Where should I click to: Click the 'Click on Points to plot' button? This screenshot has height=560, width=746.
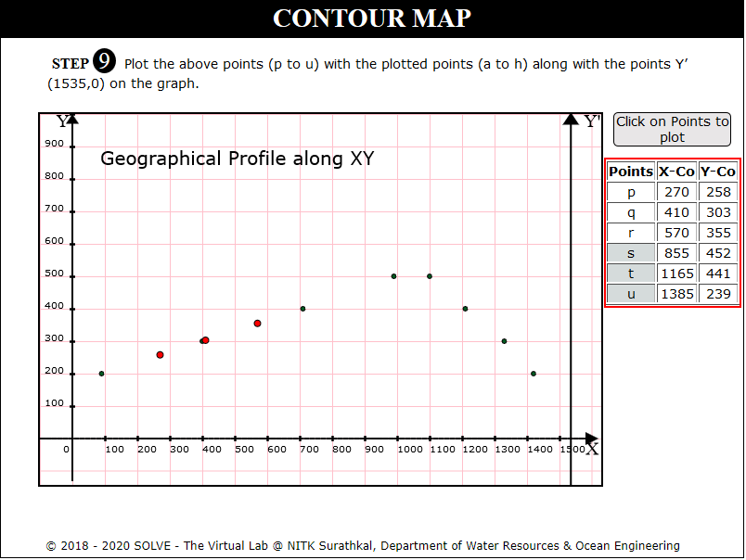click(x=673, y=129)
